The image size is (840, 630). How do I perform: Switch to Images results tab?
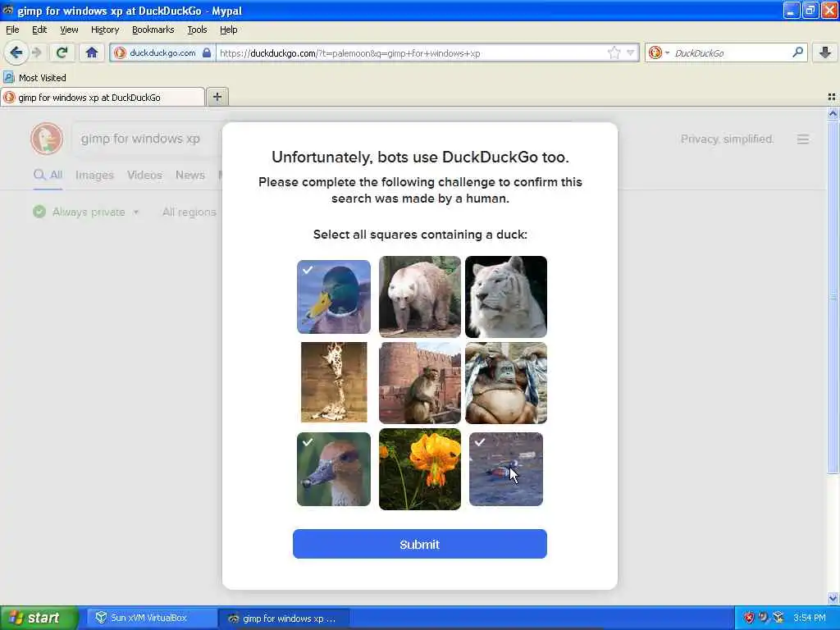(94, 176)
